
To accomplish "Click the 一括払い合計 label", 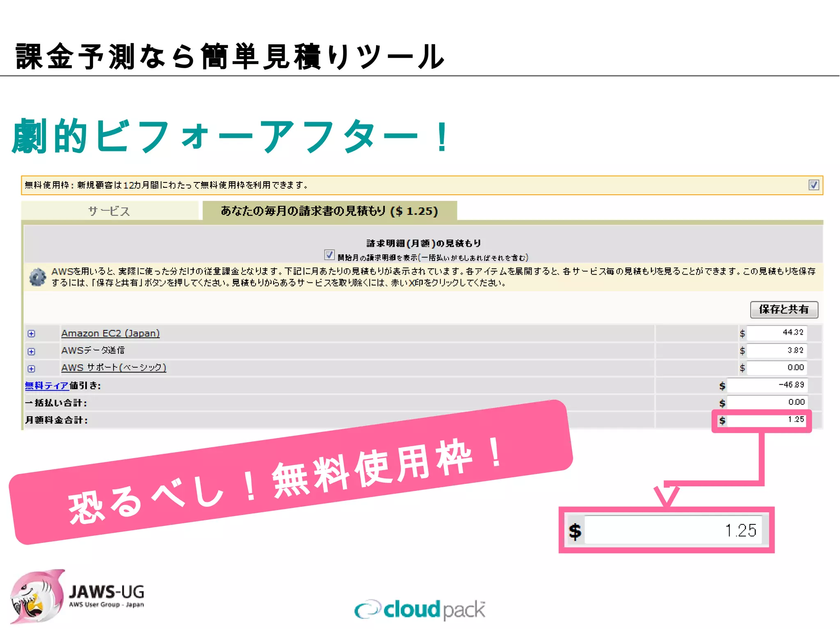I will point(56,403).
